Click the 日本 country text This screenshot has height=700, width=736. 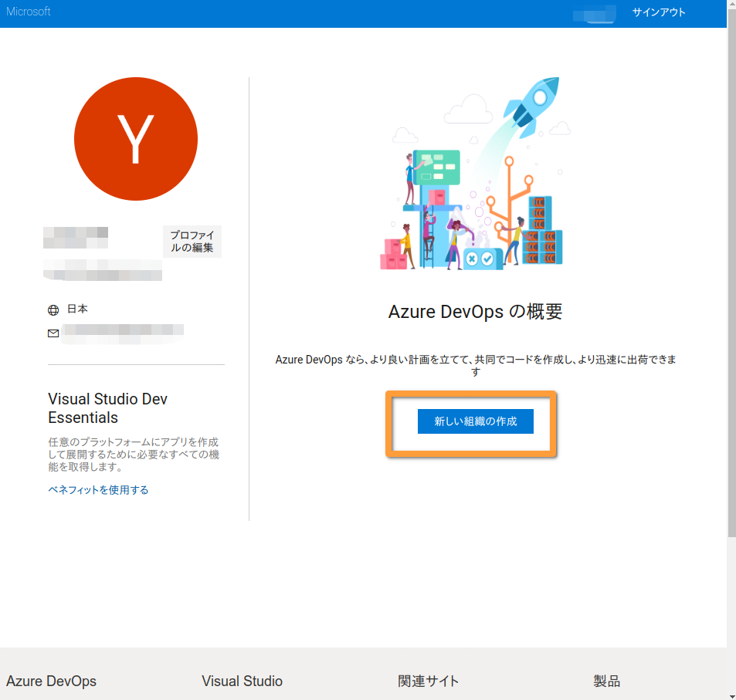[x=77, y=309]
